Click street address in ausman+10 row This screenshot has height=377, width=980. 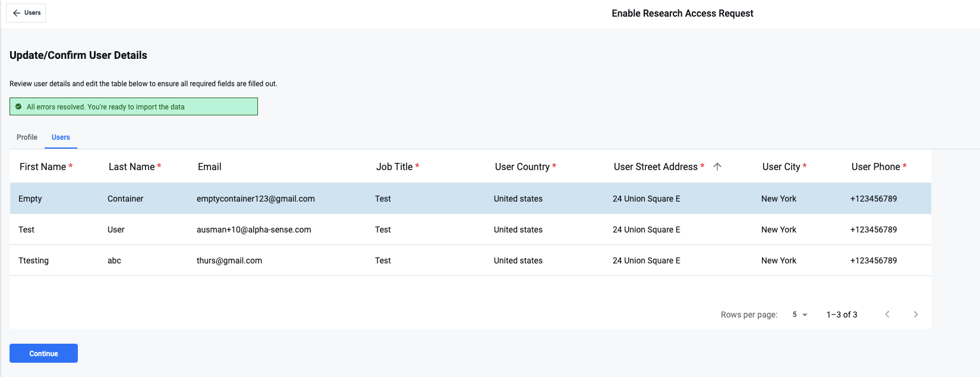pyautogui.click(x=647, y=230)
